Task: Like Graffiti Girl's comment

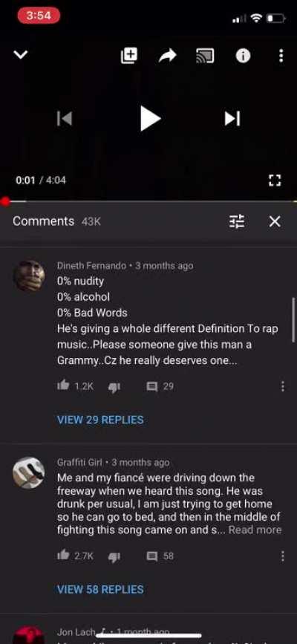Action: pyautogui.click(x=63, y=556)
